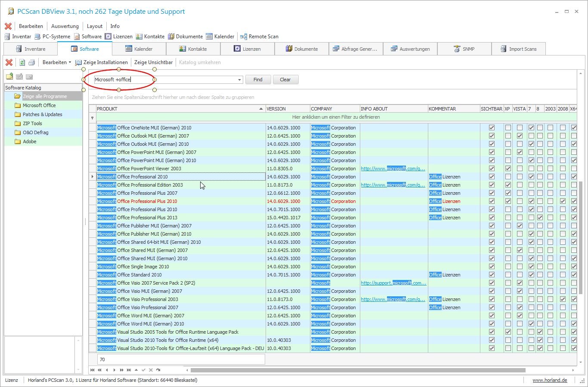Toggle SICHTBAR checkbox for Office Single Image 2010
The image size is (588, 387).
[492, 267]
